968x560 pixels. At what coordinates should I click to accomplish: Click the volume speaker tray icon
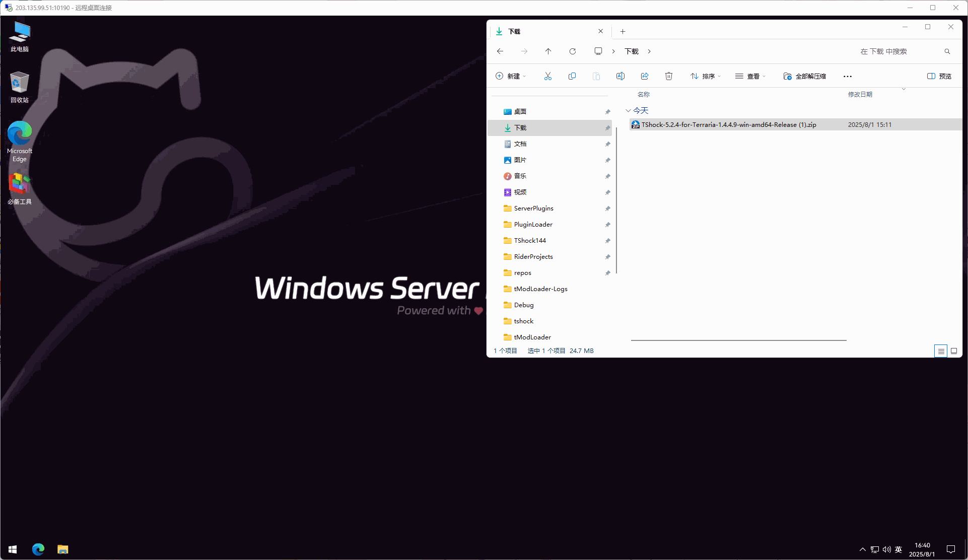click(887, 549)
